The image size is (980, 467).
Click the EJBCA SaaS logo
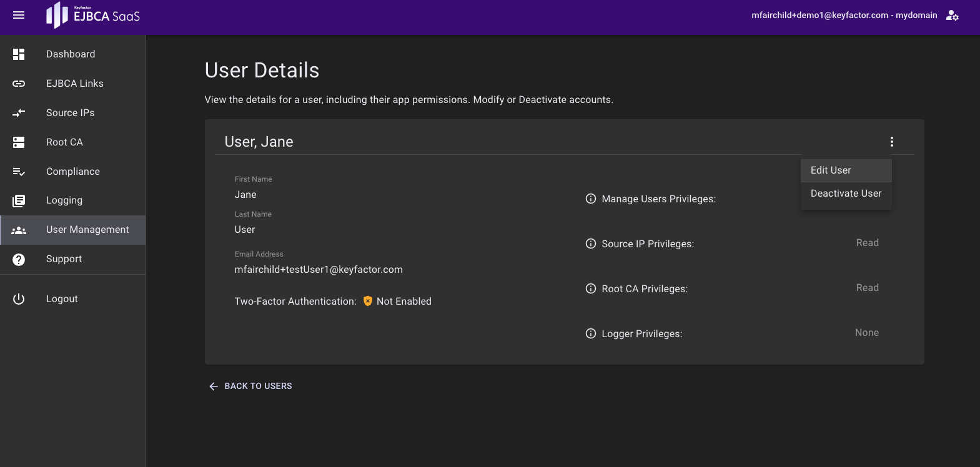[x=93, y=15]
